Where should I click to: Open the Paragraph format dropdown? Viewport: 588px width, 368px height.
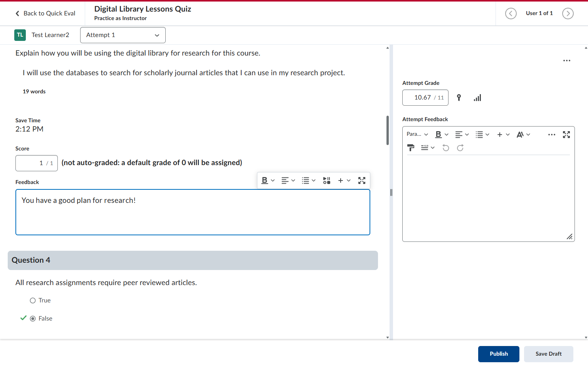coord(417,134)
